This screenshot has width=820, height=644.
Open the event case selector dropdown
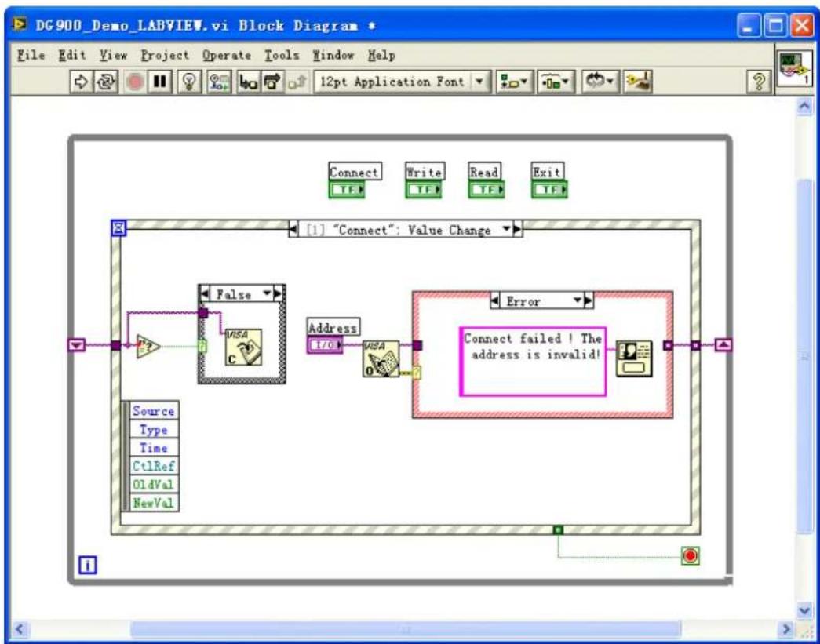[x=505, y=230]
